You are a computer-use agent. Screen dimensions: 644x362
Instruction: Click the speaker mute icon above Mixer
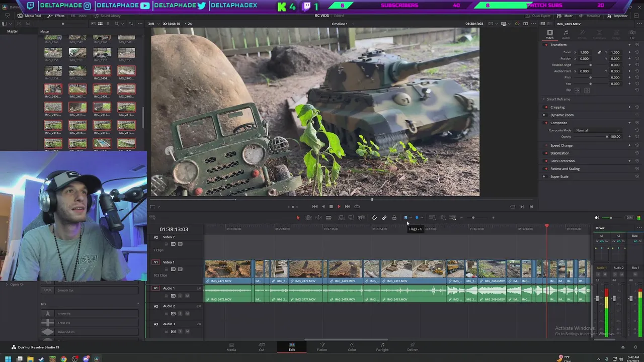coord(597,218)
